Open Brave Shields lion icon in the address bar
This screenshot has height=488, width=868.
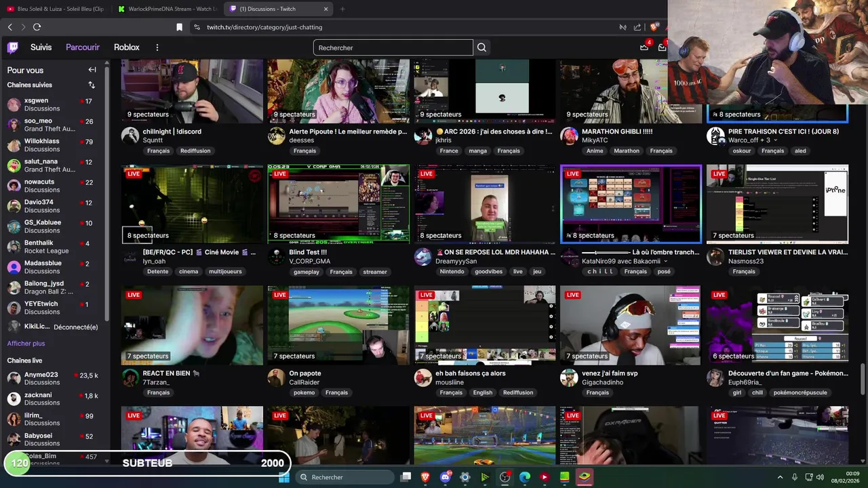pyautogui.click(x=654, y=27)
